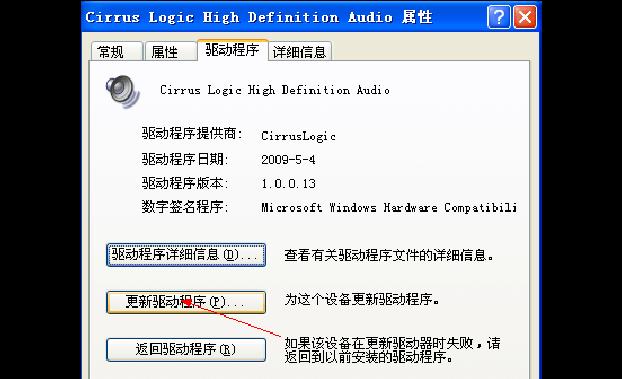This screenshot has height=379, width=622.
Task: Open the 属性 tab
Action: [x=170, y=52]
